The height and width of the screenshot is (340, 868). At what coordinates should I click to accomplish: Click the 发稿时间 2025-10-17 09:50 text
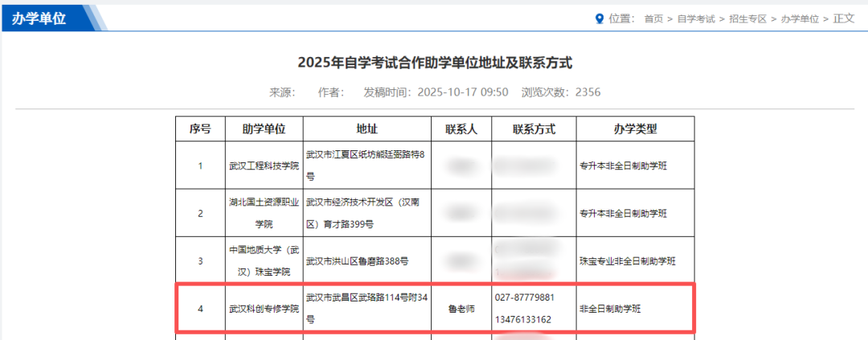pyautogui.click(x=436, y=92)
